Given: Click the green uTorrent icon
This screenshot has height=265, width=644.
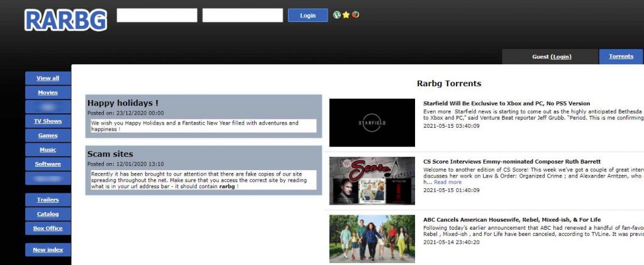Looking at the screenshot, I should tap(337, 14).
